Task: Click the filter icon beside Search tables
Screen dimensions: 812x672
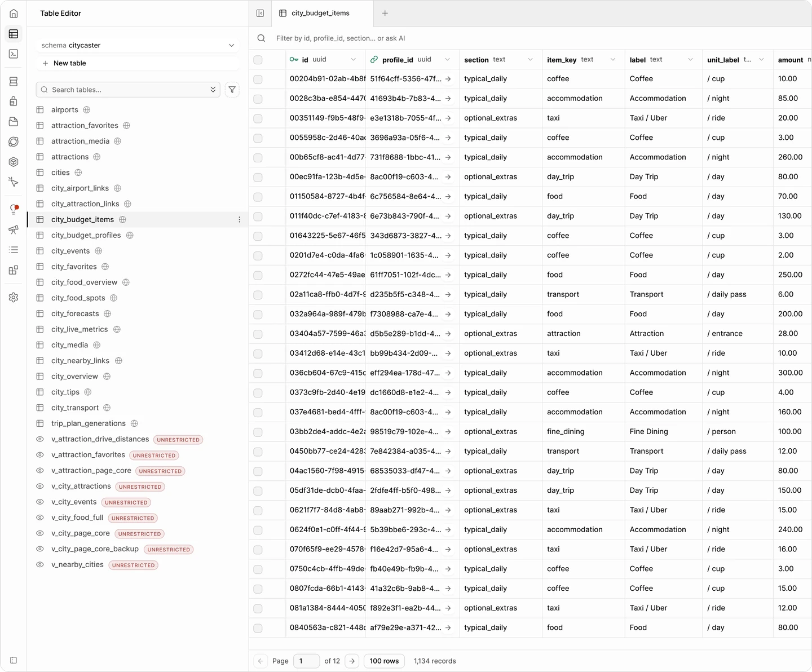Action: point(232,90)
